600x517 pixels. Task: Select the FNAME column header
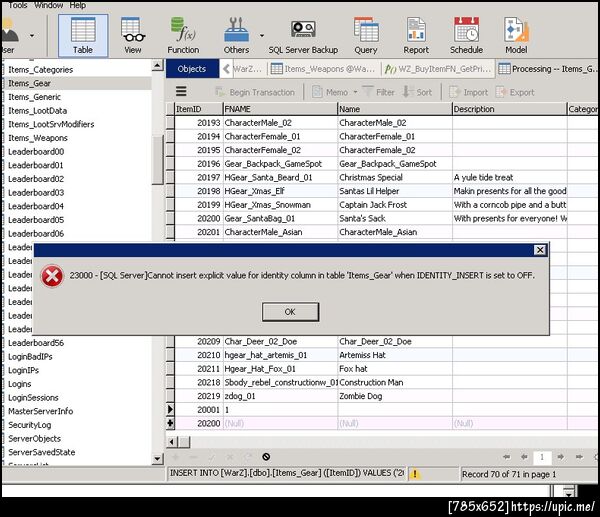pos(280,109)
